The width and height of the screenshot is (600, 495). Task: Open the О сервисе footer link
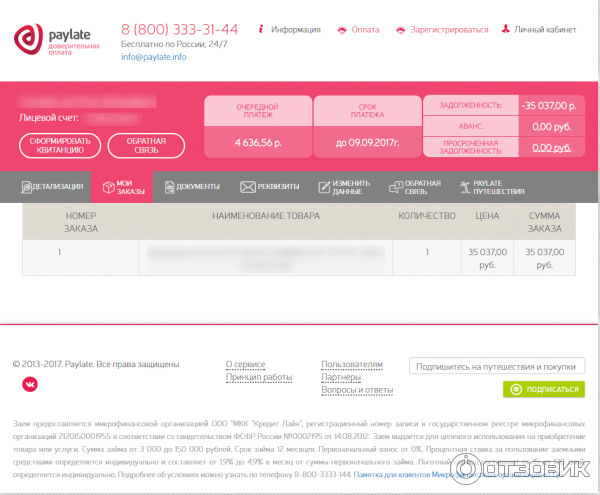(245, 364)
